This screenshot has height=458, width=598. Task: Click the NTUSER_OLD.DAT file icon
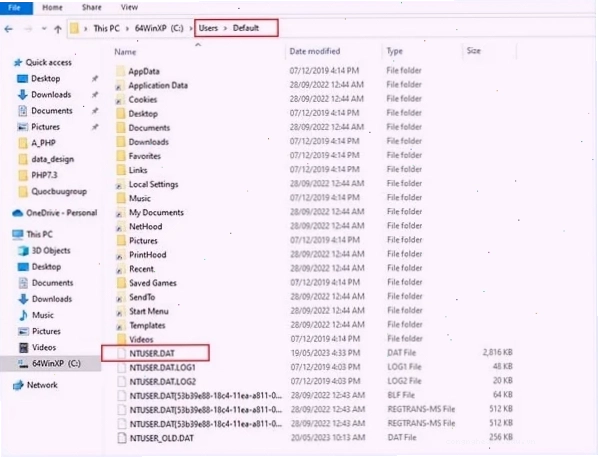pyautogui.click(x=122, y=438)
